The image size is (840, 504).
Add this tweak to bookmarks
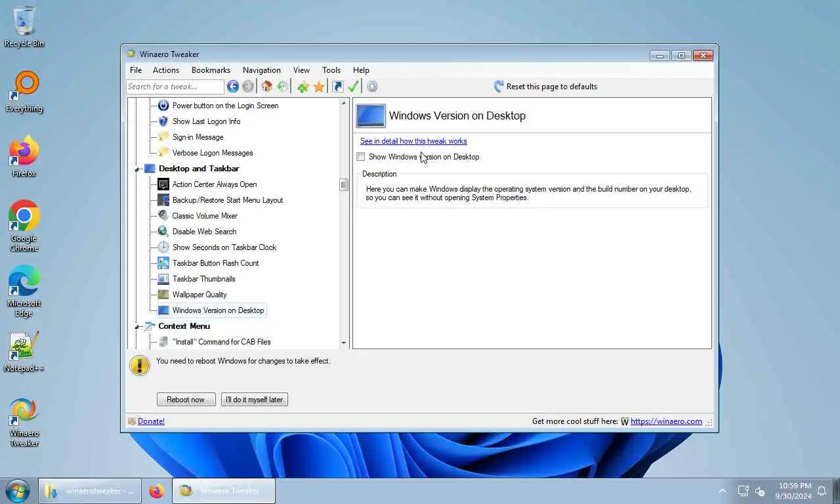coord(303,87)
